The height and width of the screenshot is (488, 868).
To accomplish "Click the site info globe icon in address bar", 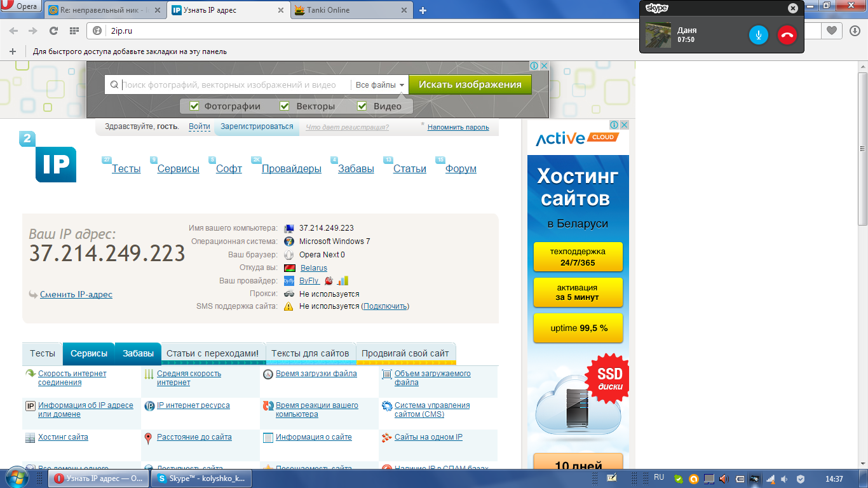I will pos(97,30).
